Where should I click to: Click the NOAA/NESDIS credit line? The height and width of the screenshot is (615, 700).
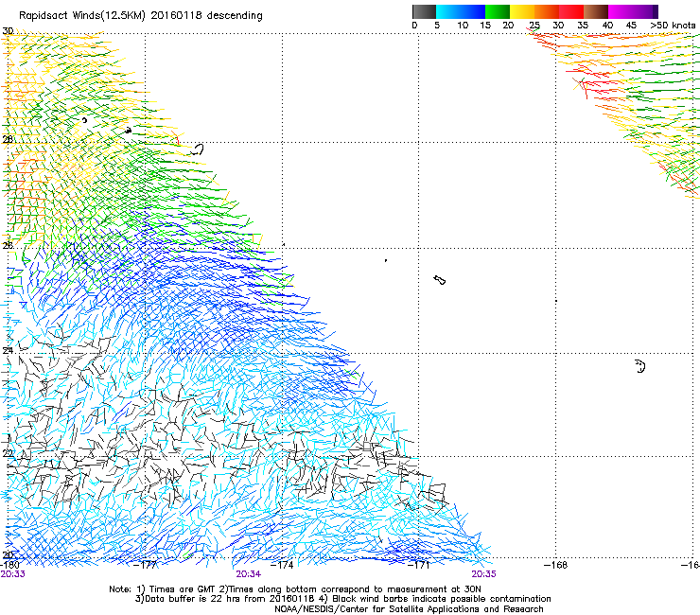coord(409,609)
